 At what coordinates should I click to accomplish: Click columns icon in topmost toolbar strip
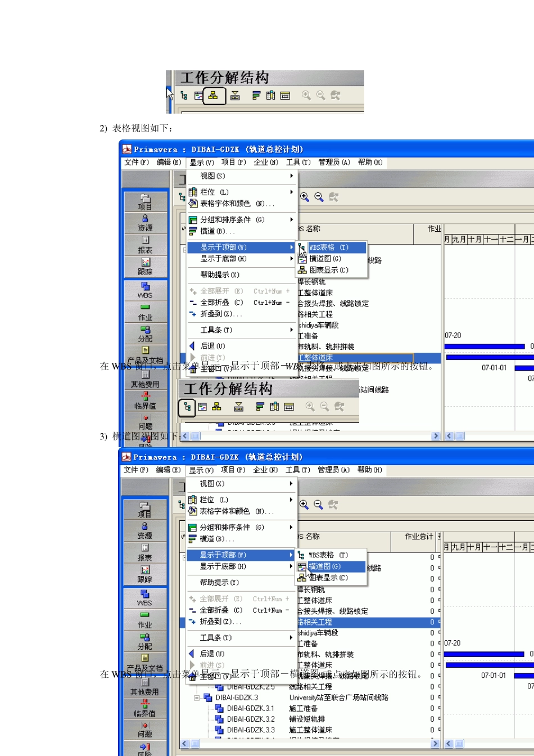(271, 96)
